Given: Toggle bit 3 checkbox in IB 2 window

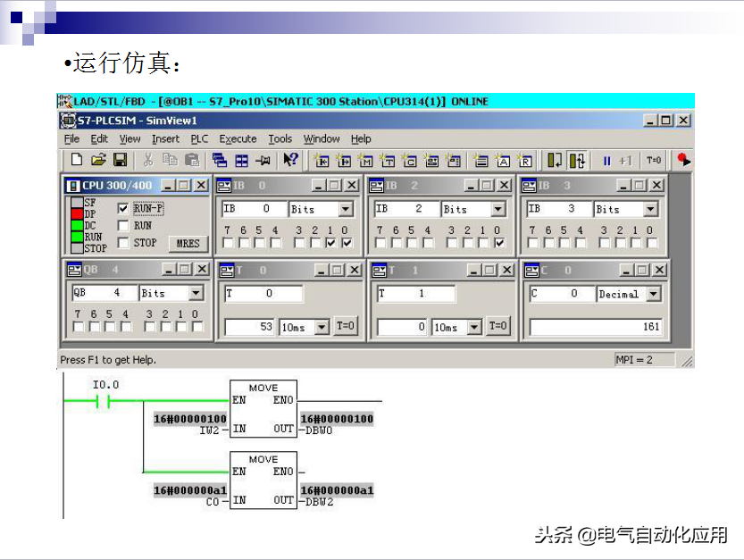Looking at the screenshot, I should pos(452,243).
